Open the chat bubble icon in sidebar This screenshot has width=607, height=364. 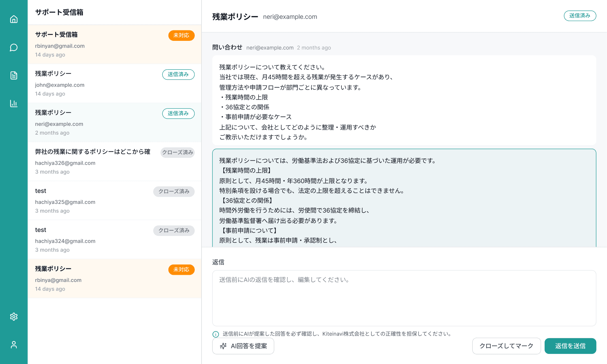point(14,48)
